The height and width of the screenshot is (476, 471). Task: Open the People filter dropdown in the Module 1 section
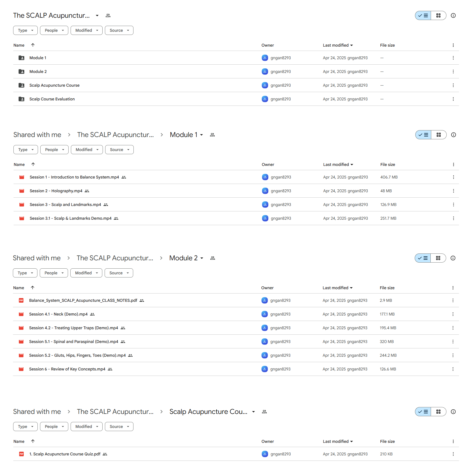click(55, 150)
